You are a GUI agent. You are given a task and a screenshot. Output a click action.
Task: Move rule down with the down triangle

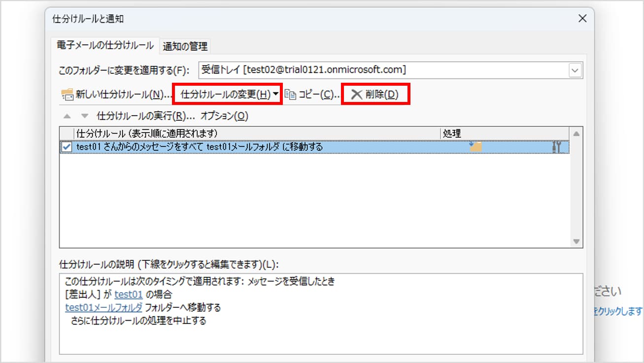(84, 116)
